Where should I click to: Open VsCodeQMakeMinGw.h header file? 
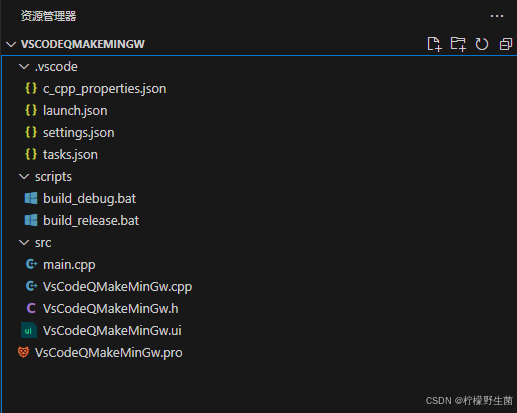coord(110,309)
